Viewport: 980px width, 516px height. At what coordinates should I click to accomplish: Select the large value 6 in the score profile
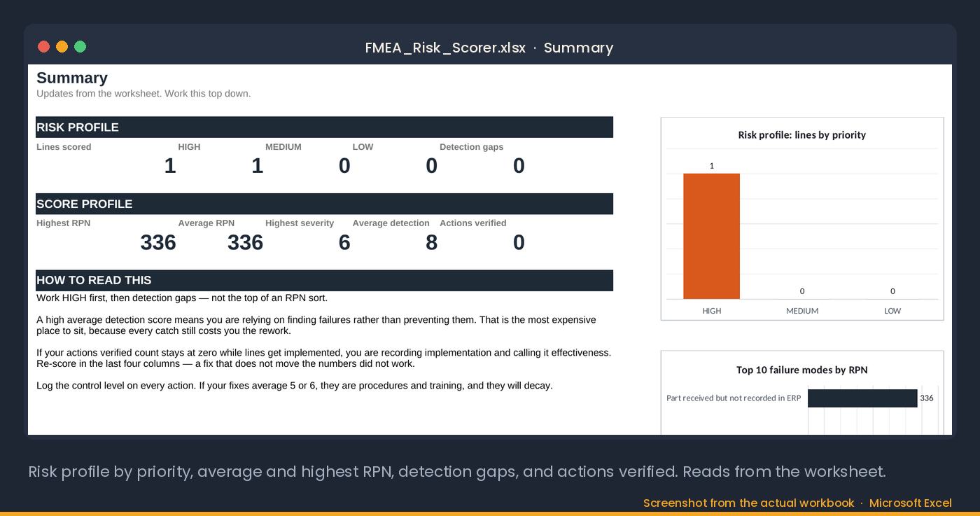pos(344,242)
